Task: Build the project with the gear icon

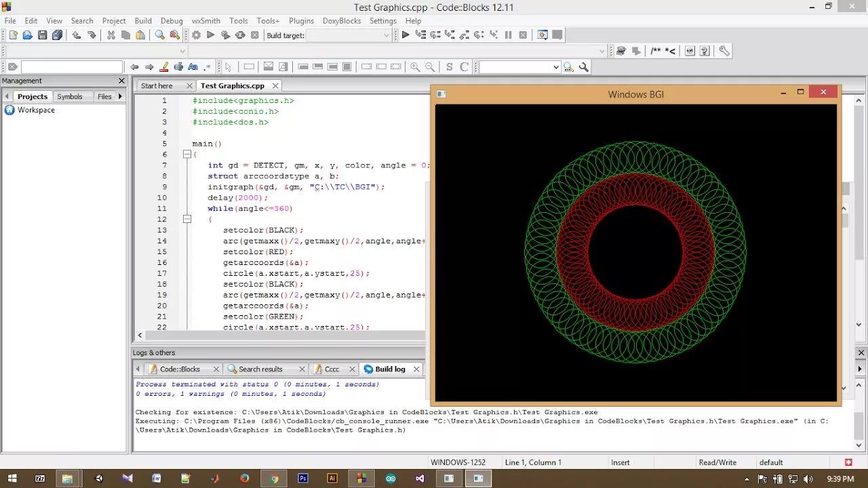Action: (196, 35)
